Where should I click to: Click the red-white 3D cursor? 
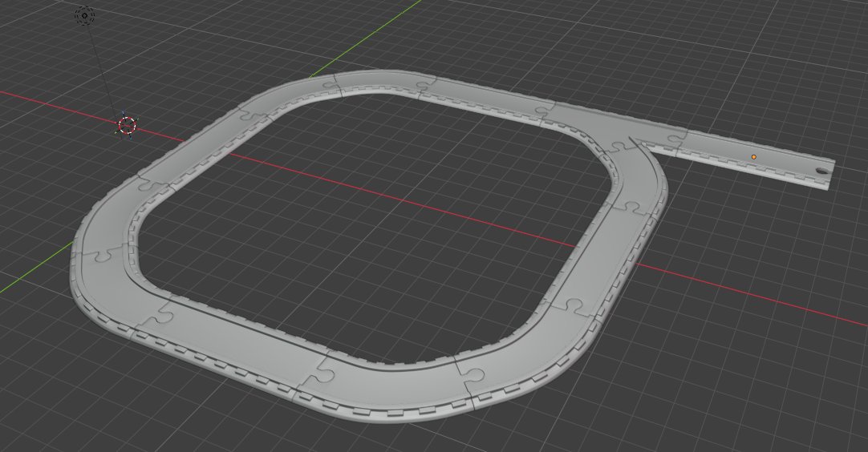point(128,126)
